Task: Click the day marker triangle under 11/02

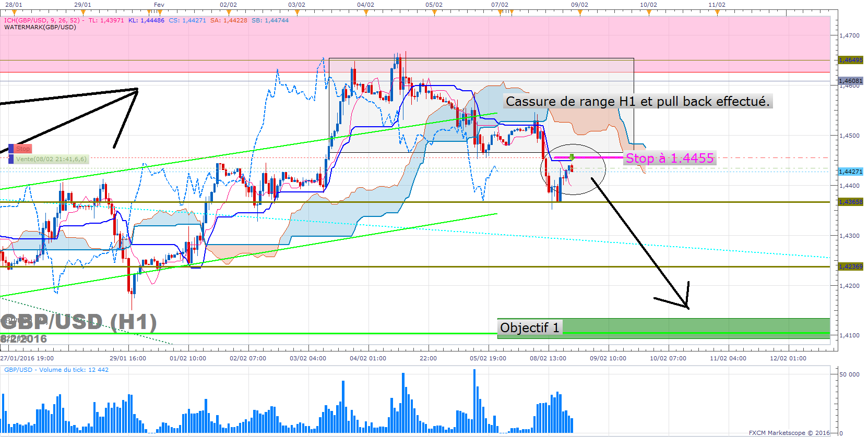Action: [717, 13]
